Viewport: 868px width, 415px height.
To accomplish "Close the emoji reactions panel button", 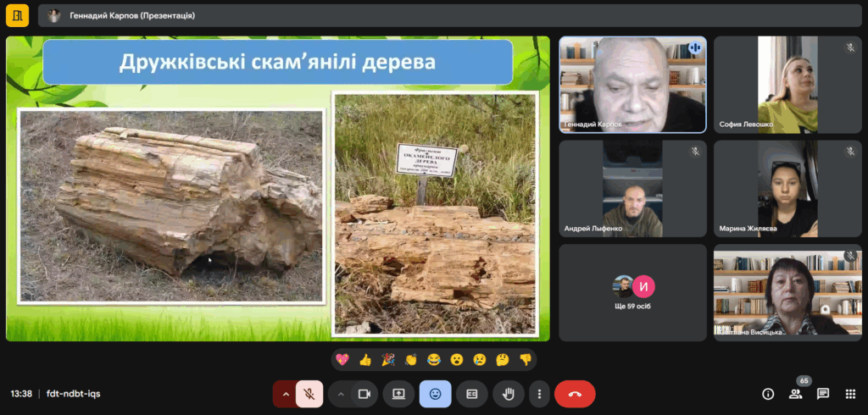I will 435,394.
